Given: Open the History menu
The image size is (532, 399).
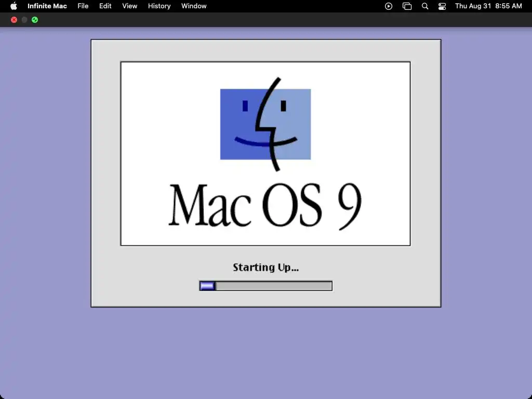Looking at the screenshot, I should 159,6.
